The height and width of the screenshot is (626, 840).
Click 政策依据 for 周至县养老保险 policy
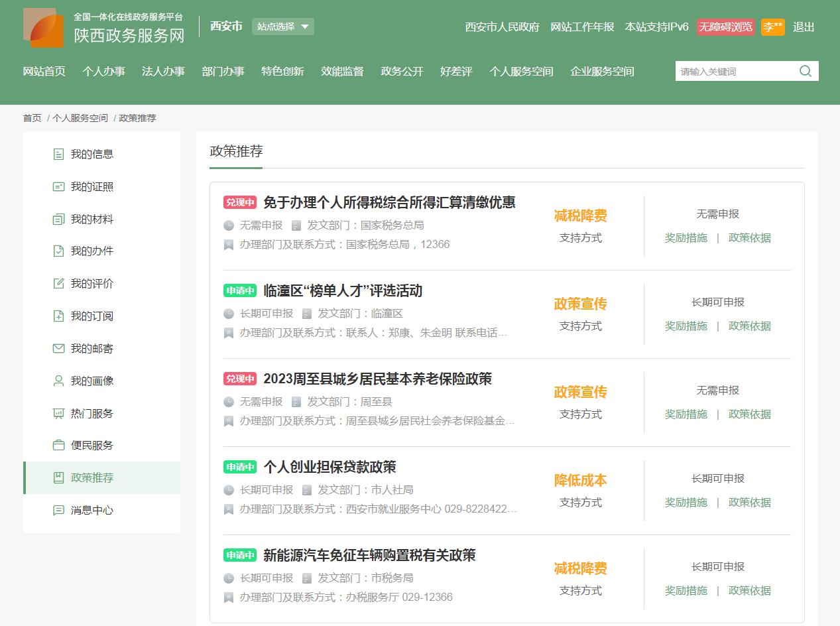[750, 414]
